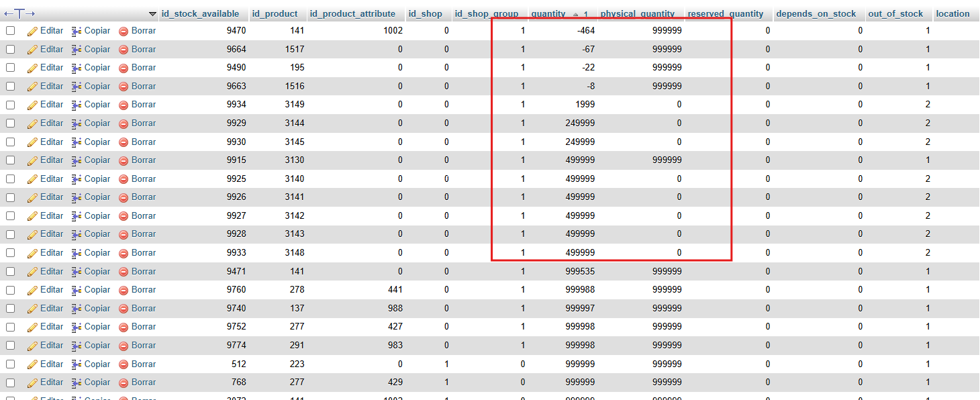Select the checkbox of row 9664

pos(10,50)
